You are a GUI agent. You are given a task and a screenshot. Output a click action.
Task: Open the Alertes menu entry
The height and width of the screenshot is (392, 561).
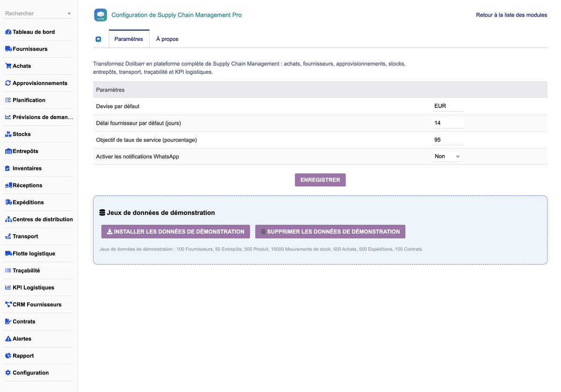click(22, 339)
